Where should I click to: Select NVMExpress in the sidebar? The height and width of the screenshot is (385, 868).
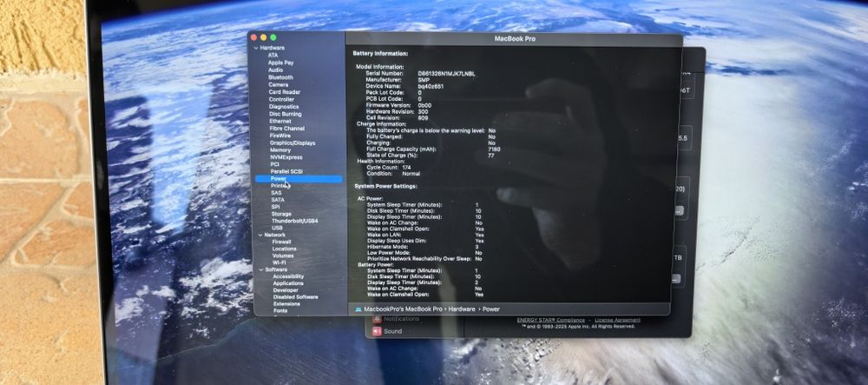[x=286, y=157]
